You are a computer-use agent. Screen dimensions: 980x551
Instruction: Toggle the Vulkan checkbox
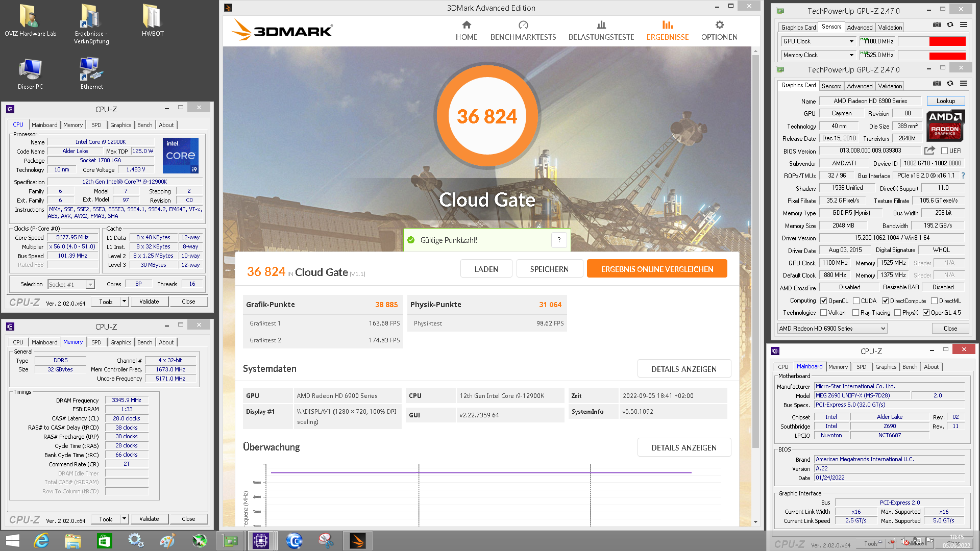(x=823, y=313)
